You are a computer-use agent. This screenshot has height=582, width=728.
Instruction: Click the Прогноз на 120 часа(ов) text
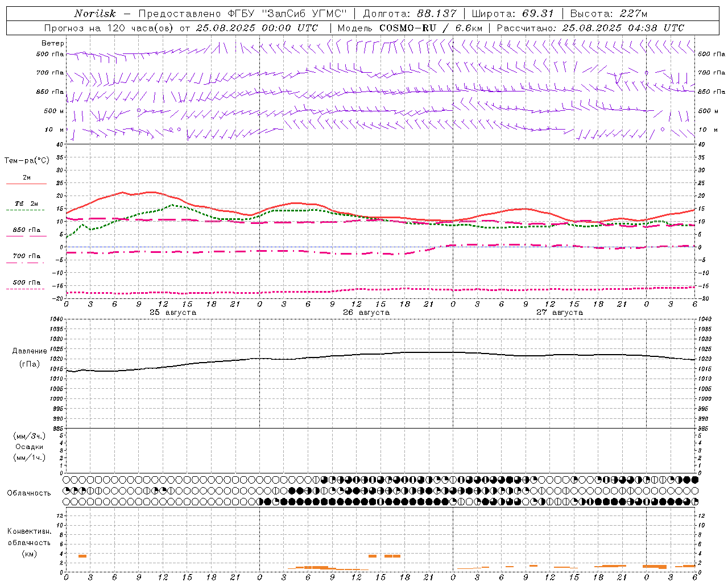[x=109, y=28]
